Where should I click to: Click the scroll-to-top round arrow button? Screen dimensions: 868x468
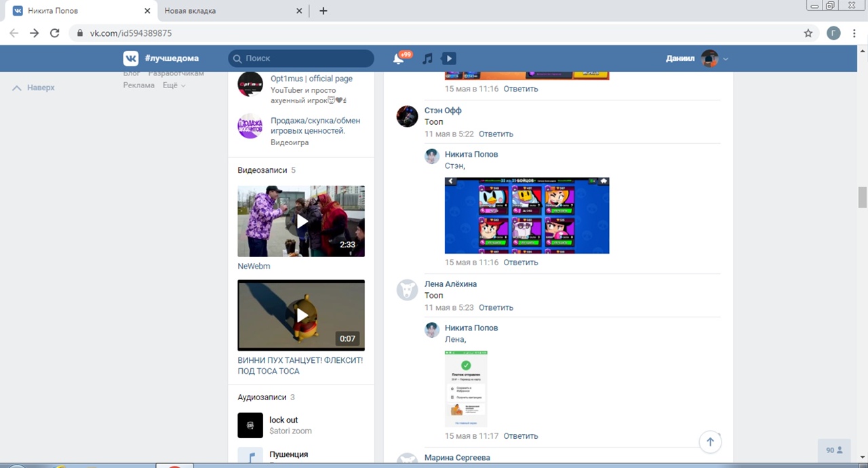(x=710, y=442)
